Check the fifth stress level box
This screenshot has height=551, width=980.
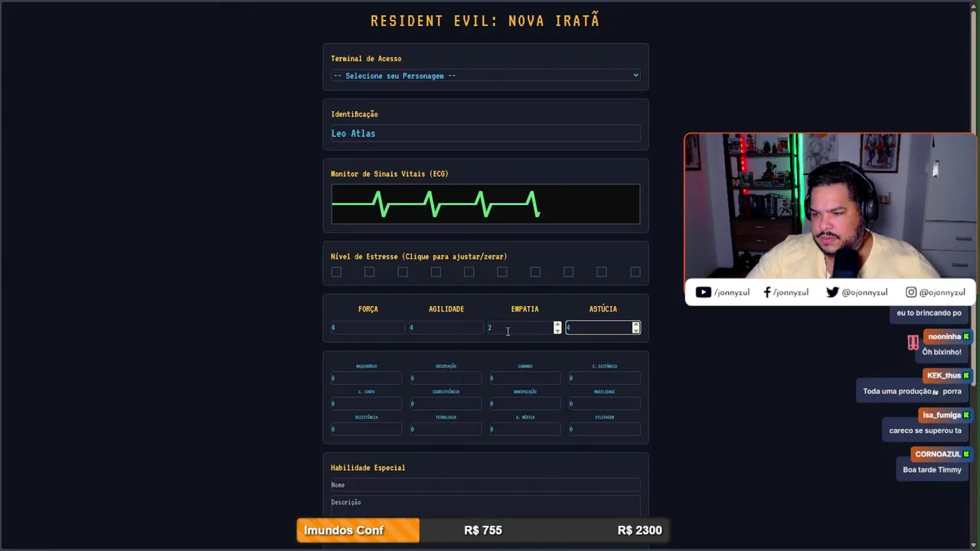pyautogui.click(x=469, y=272)
